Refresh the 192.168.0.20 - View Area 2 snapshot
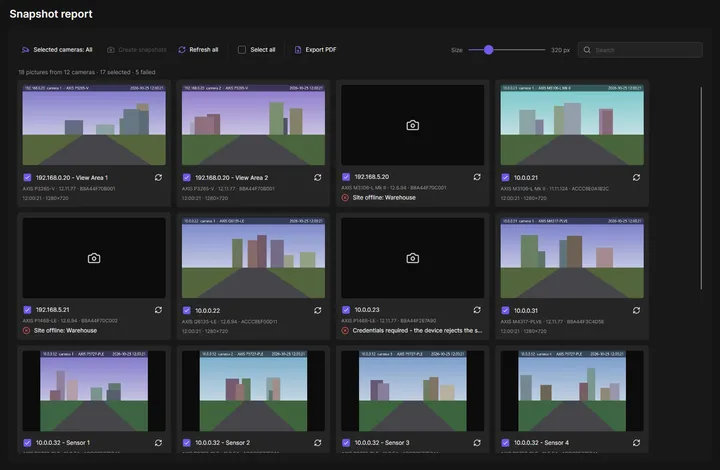The height and width of the screenshot is (470, 720). 318,177
